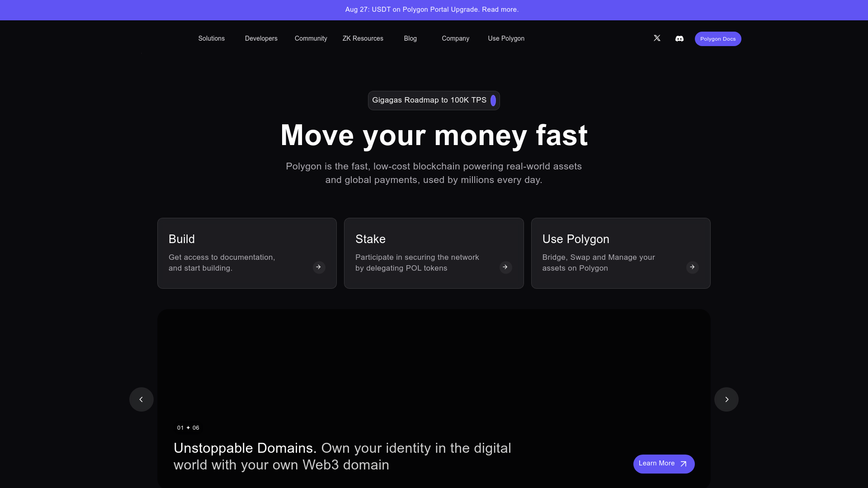
Task: Go to the Blog nav item
Action: tap(410, 39)
